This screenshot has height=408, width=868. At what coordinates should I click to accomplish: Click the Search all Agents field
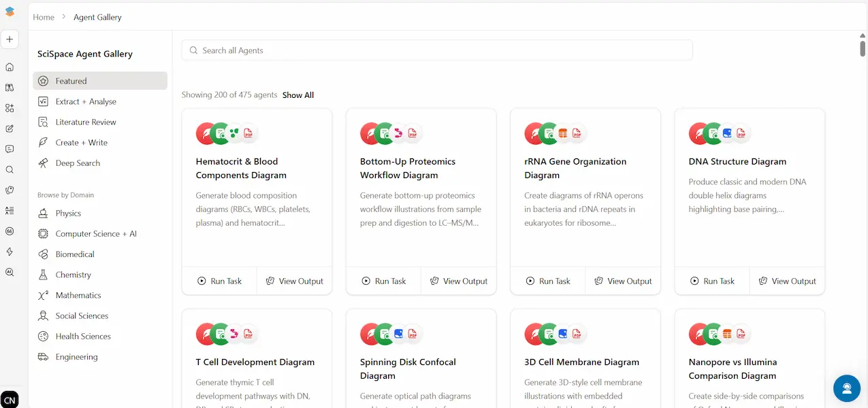tap(436, 50)
